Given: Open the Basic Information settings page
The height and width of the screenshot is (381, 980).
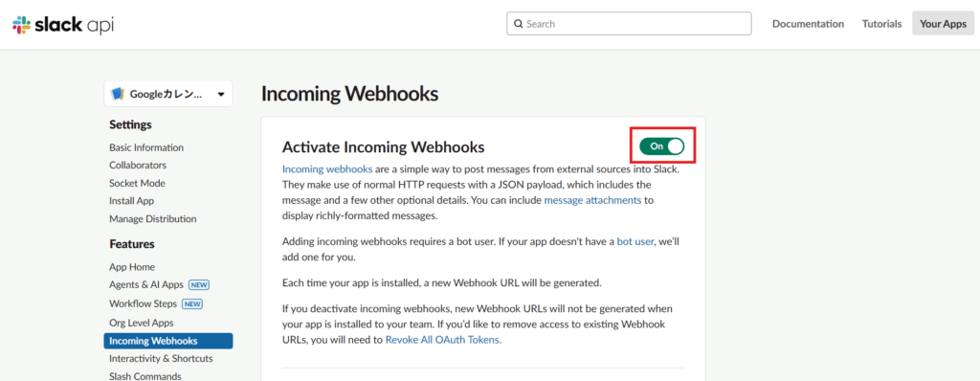Looking at the screenshot, I should [x=146, y=147].
